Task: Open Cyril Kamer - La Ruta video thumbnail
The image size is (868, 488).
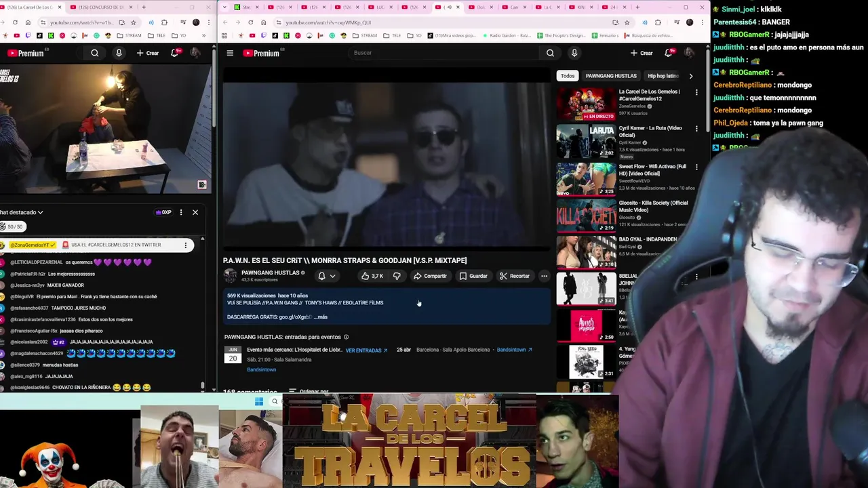Action: [x=586, y=140]
